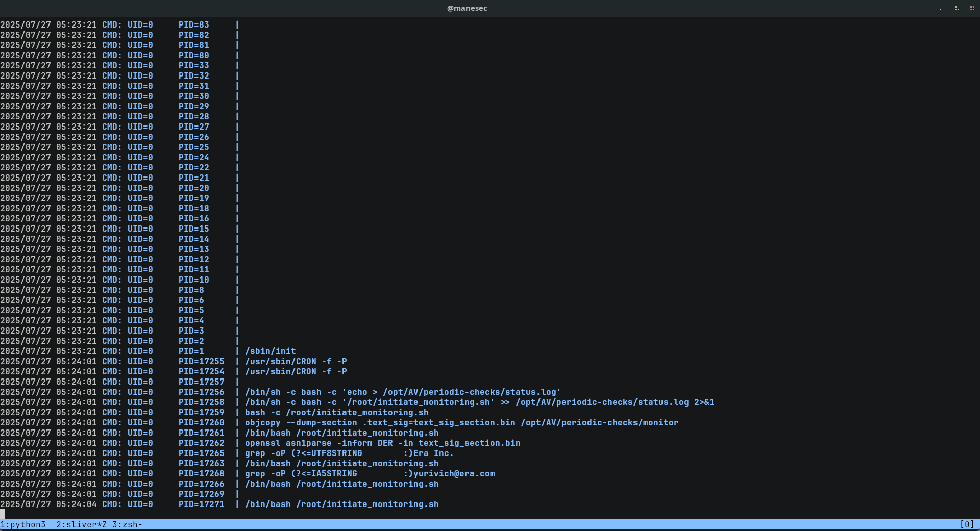Click the yurivich@era.com email text
This screenshot has width=980, height=531.
[x=454, y=473]
